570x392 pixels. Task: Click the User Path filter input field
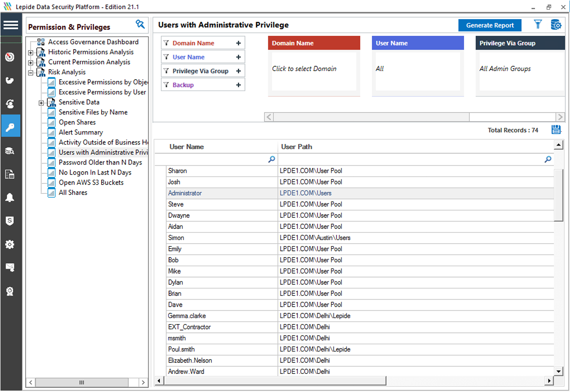pyautogui.click(x=411, y=160)
